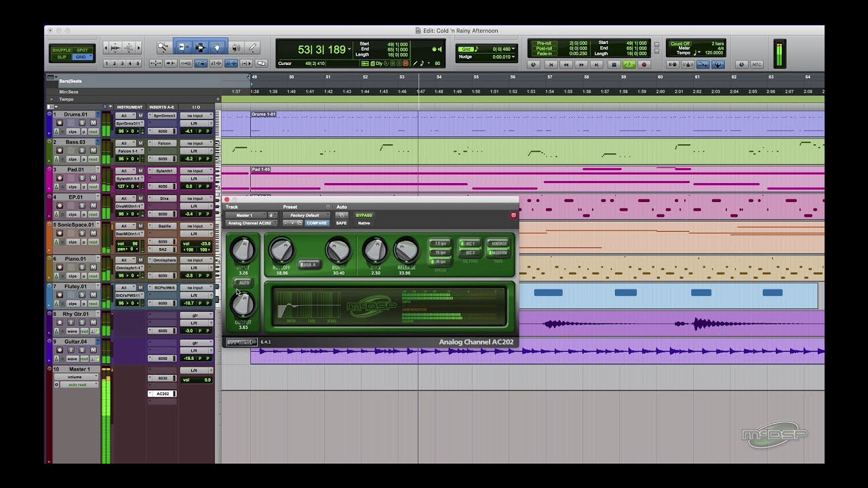Select zoom preset 1
The width and height of the screenshot is (868, 488).
[x=106, y=63]
